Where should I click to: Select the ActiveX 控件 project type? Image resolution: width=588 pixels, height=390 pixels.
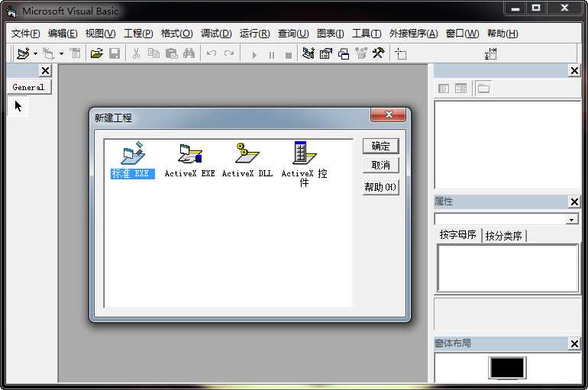[305, 164]
